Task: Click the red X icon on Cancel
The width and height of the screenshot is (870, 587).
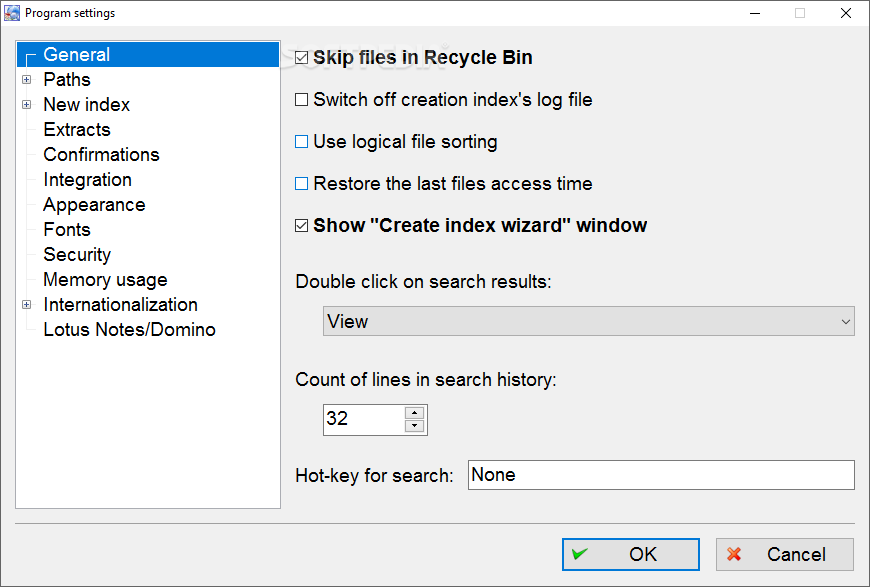Action: [x=734, y=554]
